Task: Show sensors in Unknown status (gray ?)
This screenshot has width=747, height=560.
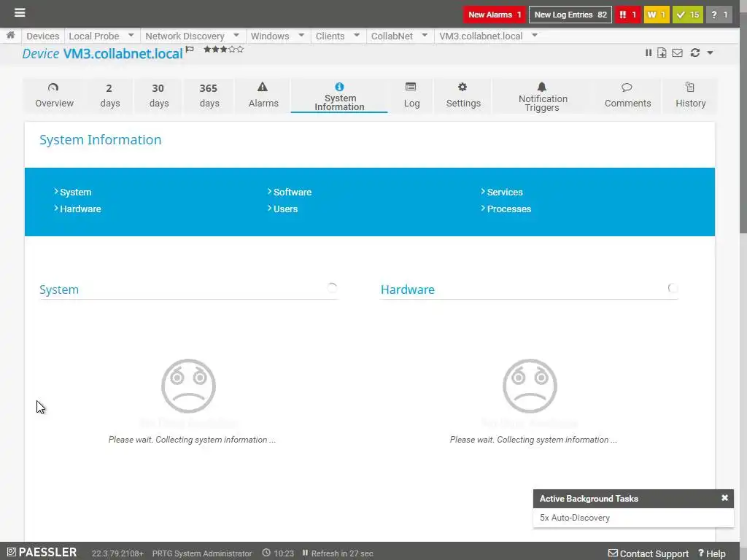Action: [719, 15]
